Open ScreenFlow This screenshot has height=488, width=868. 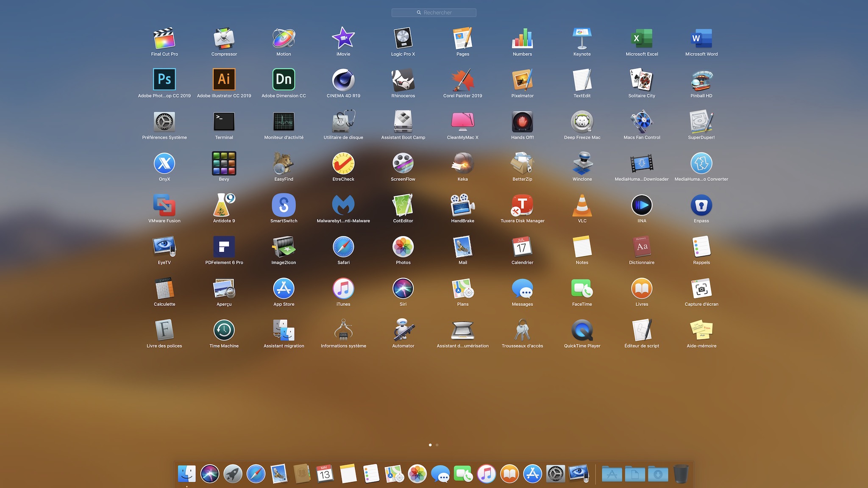pos(403,163)
